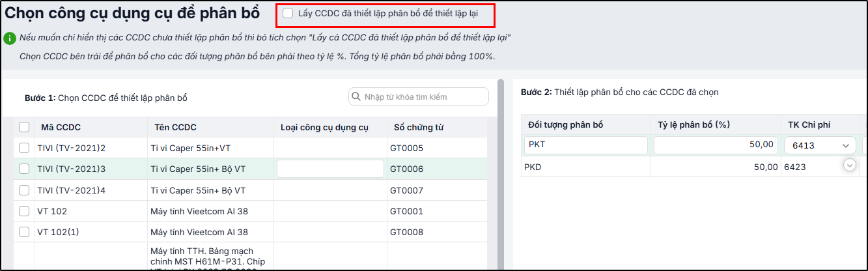Click the "Tỷ lệ phân bổ (%)" column header
Viewport: 868px width, 271px height.
tap(692, 124)
